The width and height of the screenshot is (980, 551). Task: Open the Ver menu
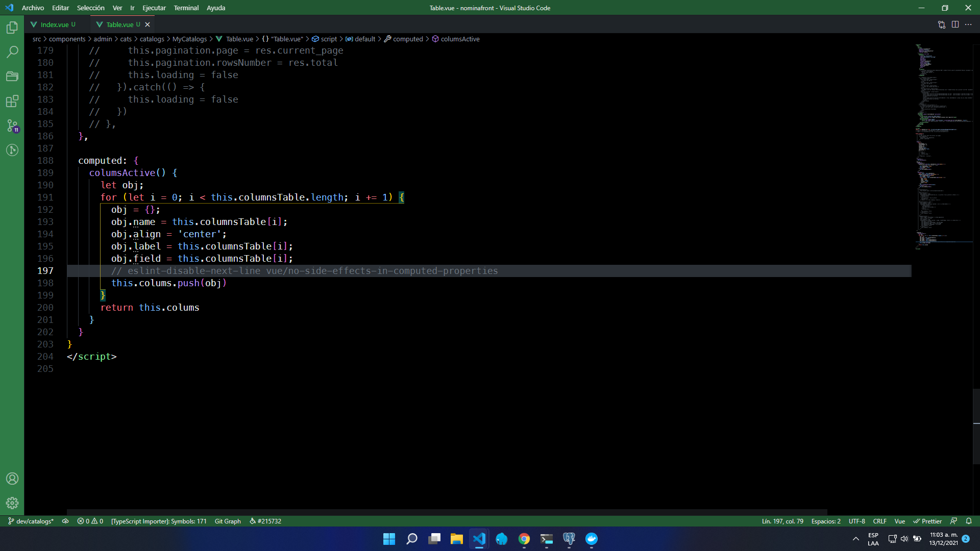tap(117, 8)
